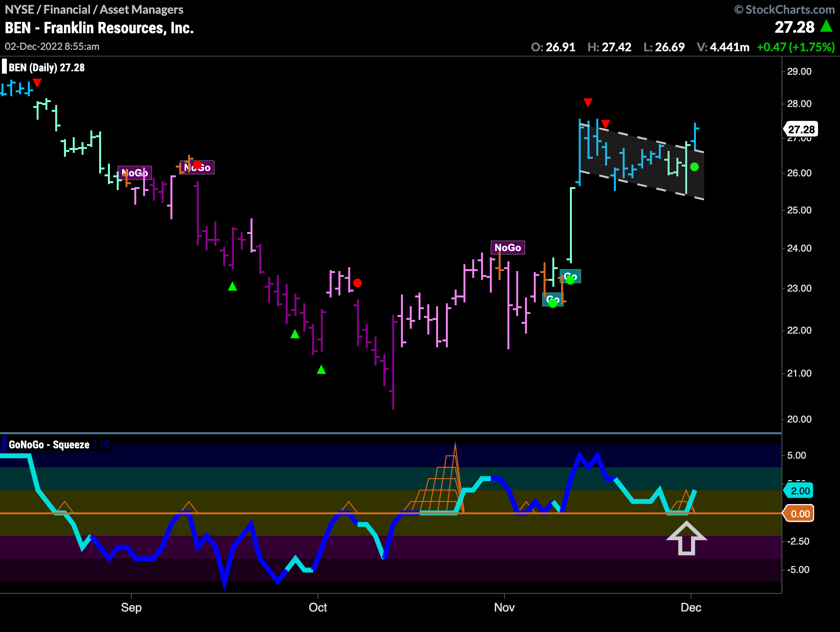Click the NYSE / Financial / Asset Managers heading
The height and width of the screenshot is (632, 840).
[94, 9]
